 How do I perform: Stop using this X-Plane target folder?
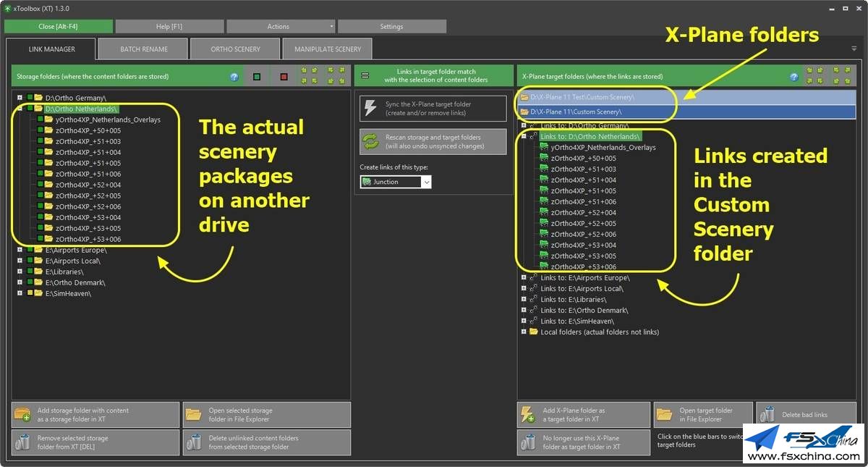click(584, 442)
